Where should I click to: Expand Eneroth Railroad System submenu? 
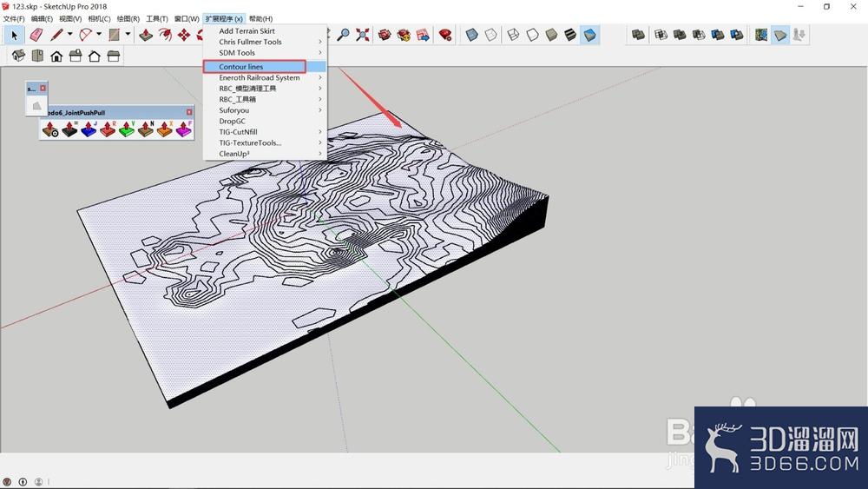[265, 78]
